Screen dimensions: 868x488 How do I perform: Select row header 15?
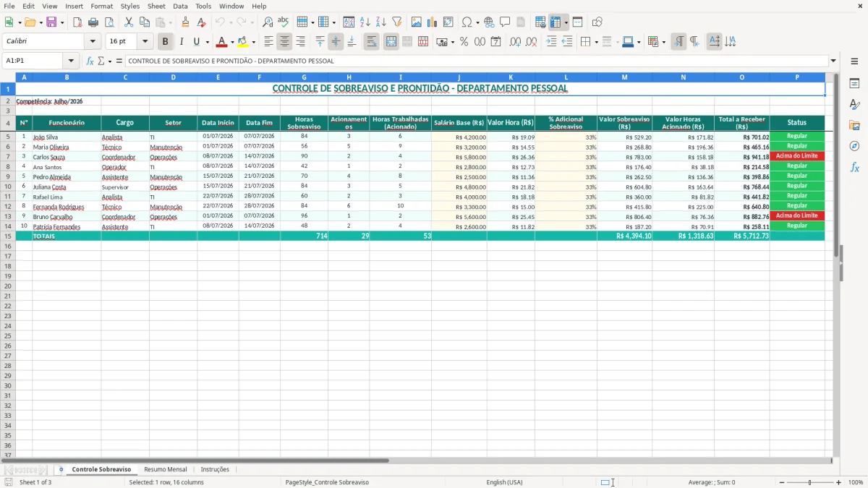pos(8,236)
